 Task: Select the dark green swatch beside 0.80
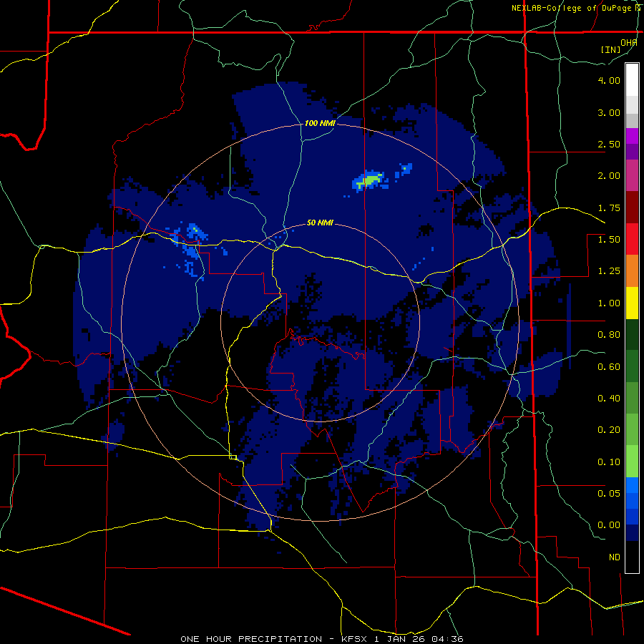point(632,335)
